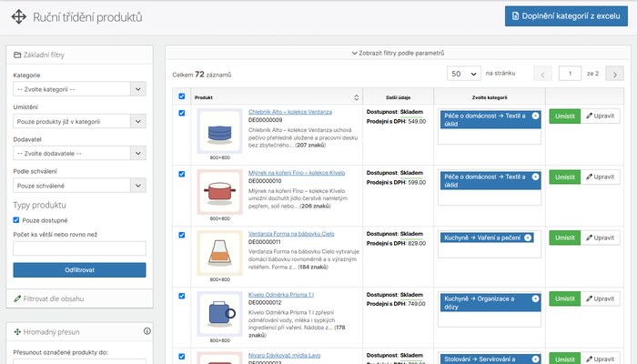Open Nivaro Dávkovač mýdla Lavo link

284,355
